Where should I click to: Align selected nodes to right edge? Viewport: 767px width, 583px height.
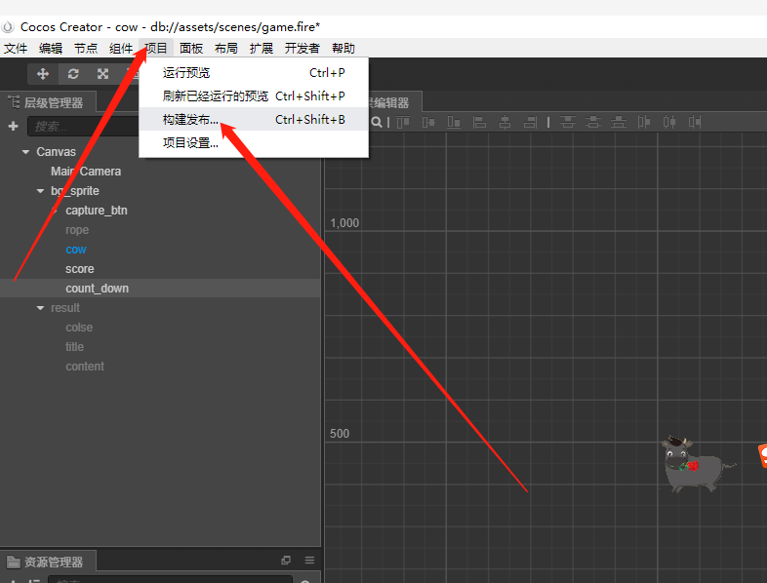tap(530, 122)
